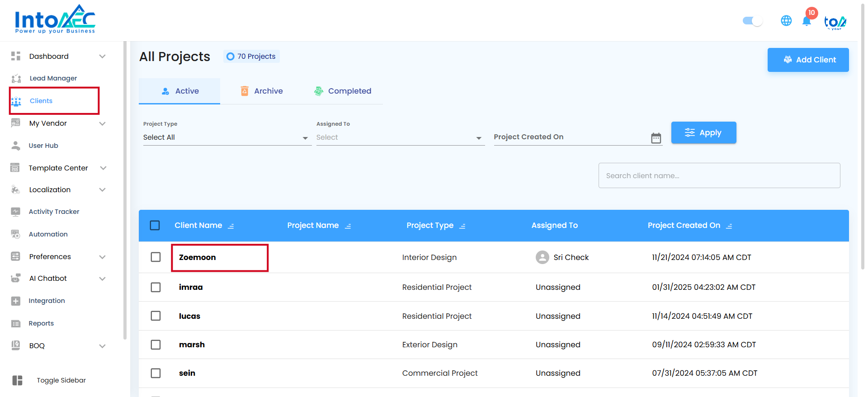Click the Add Client button
Viewport: 868px width, 397px height.
coord(808,60)
